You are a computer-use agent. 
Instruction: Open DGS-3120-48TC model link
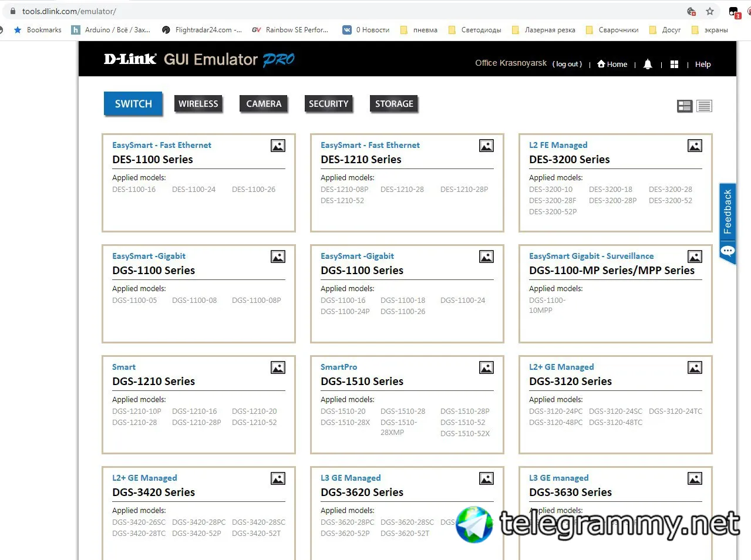[x=616, y=423]
